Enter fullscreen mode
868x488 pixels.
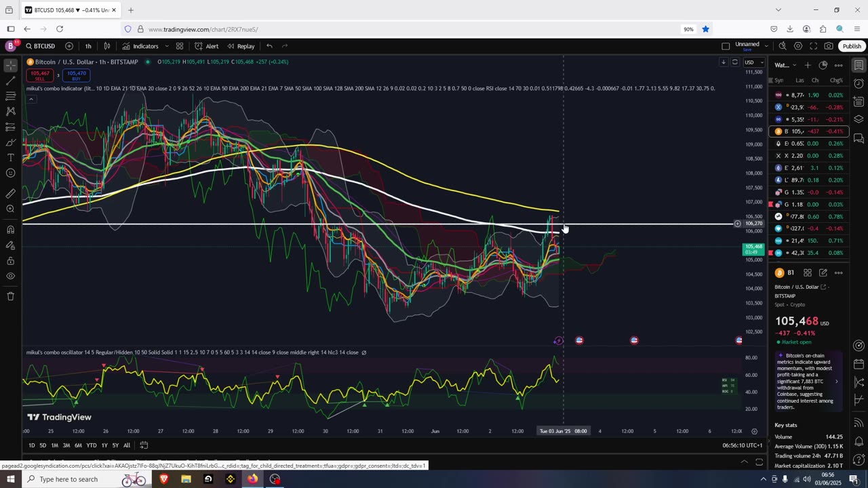tap(814, 46)
